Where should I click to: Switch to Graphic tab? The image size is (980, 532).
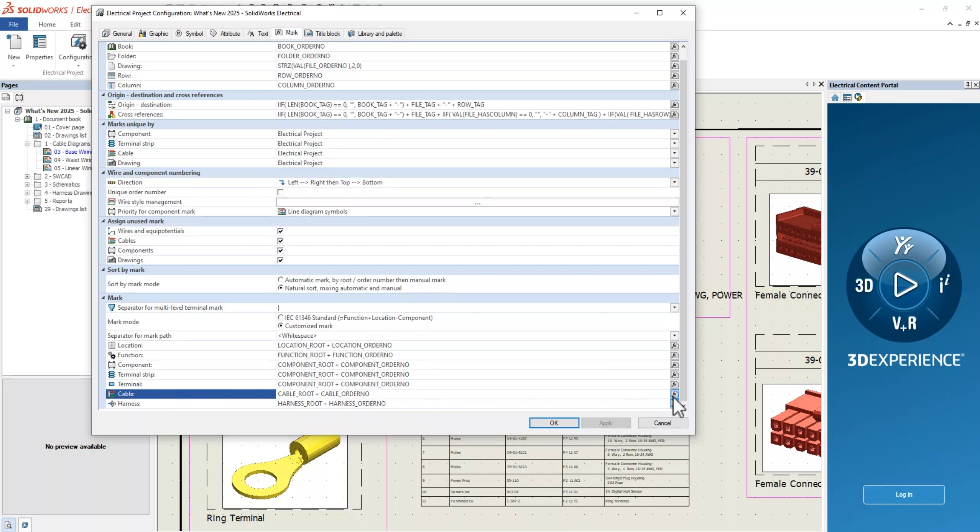click(x=153, y=33)
